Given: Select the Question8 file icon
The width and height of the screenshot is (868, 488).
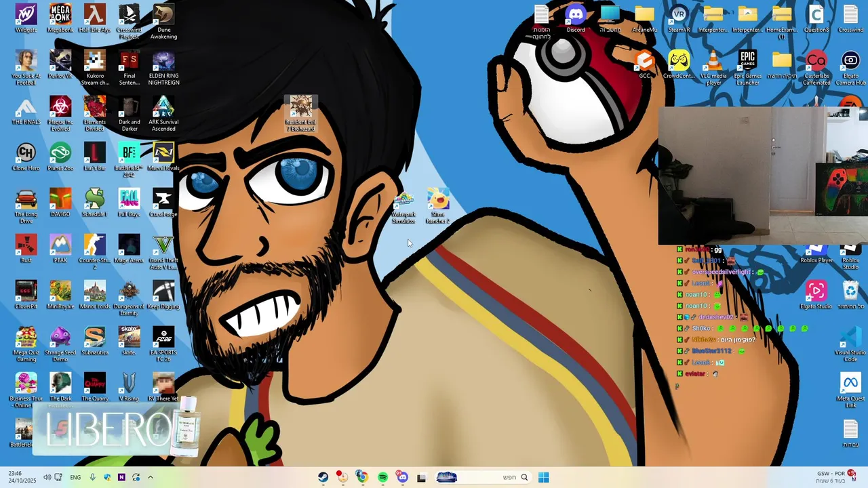Looking at the screenshot, I should click(x=816, y=18).
